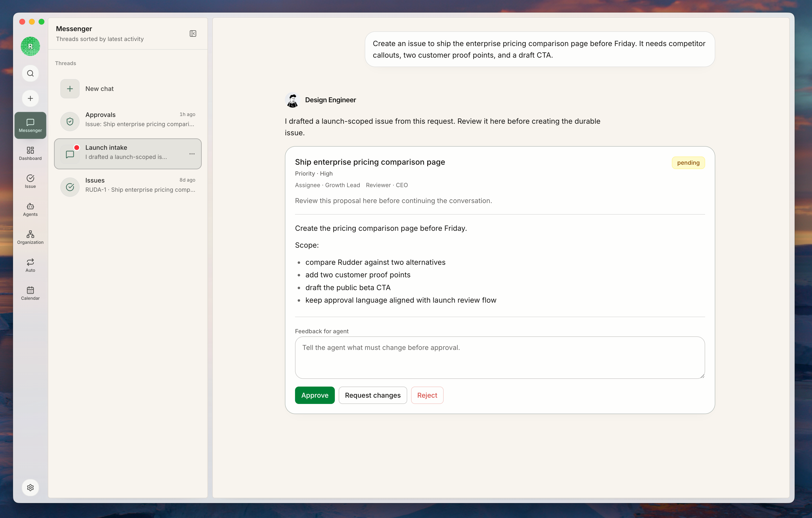This screenshot has height=518, width=812.
Task: Open the Calendar view
Action: (x=30, y=293)
